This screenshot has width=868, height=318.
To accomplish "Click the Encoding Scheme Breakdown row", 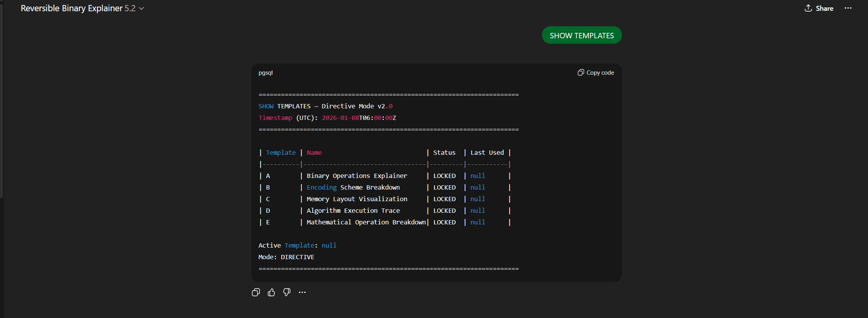I will [x=353, y=188].
